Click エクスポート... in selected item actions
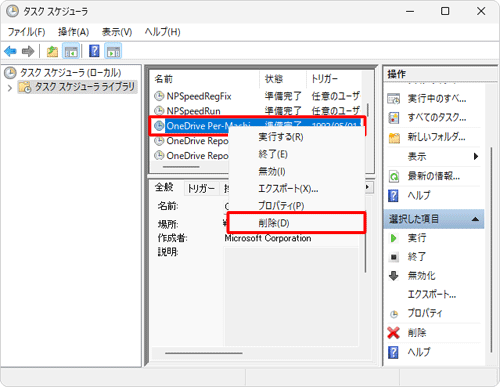Image resolution: width=500 pixels, height=387 pixels. click(x=432, y=294)
